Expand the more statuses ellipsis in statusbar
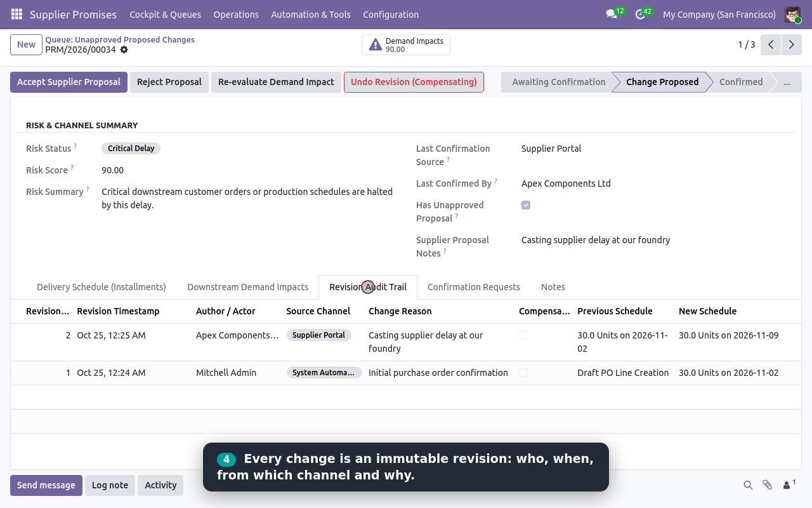 point(787,82)
